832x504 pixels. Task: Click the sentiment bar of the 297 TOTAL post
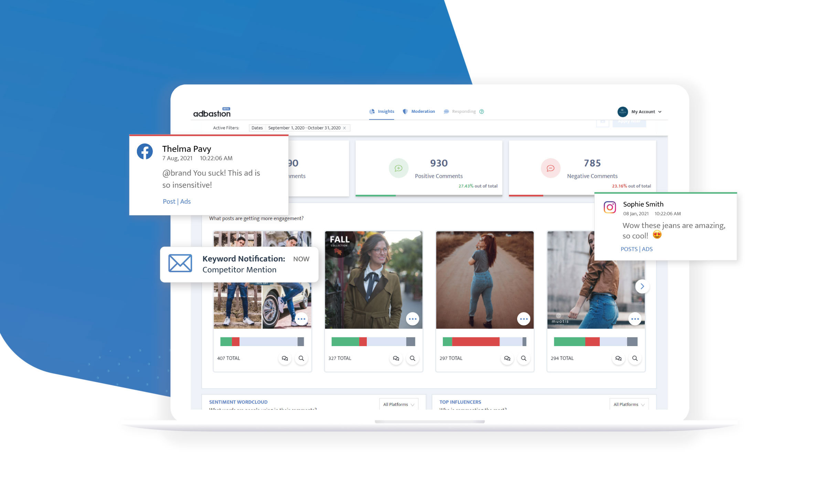[484, 342]
